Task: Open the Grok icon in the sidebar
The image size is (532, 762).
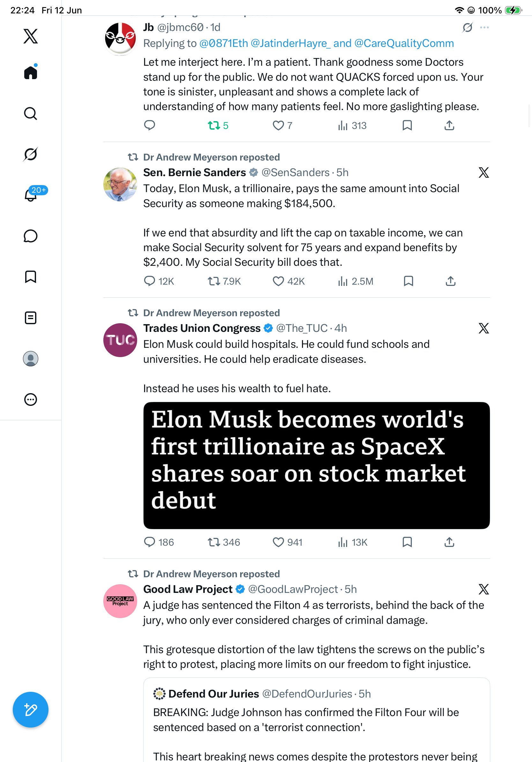Action: [31, 154]
